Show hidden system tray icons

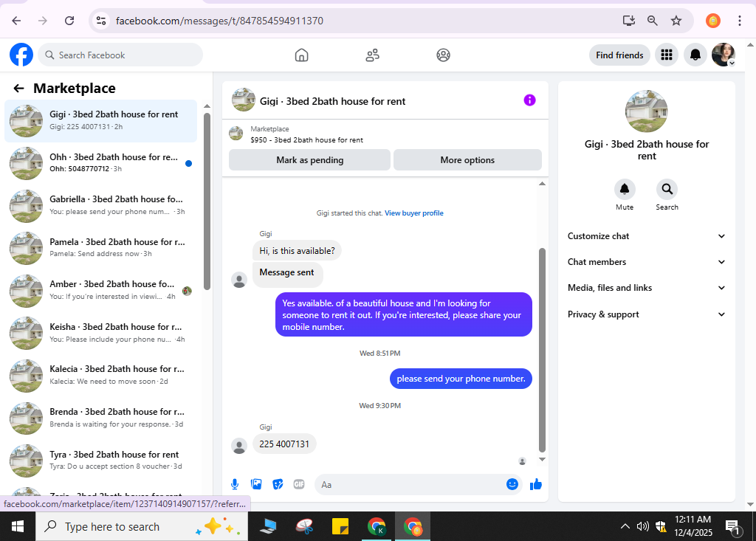click(x=625, y=526)
